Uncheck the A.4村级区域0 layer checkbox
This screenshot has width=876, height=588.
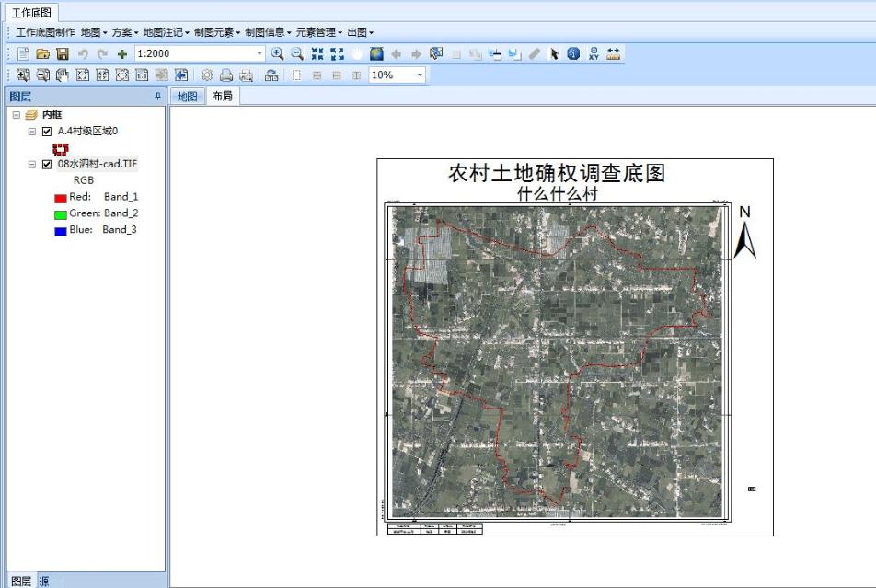tap(47, 132)
